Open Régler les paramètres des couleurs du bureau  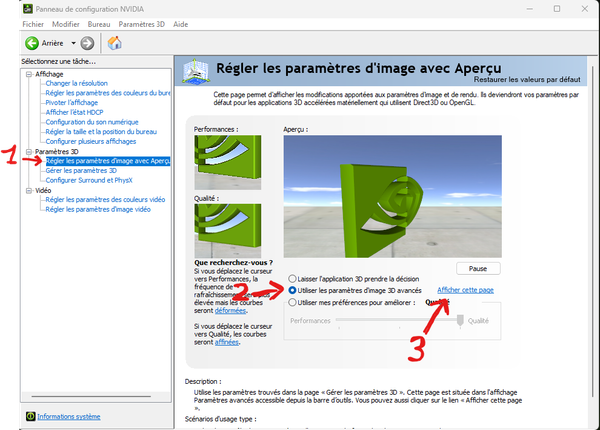coord(108,93)
